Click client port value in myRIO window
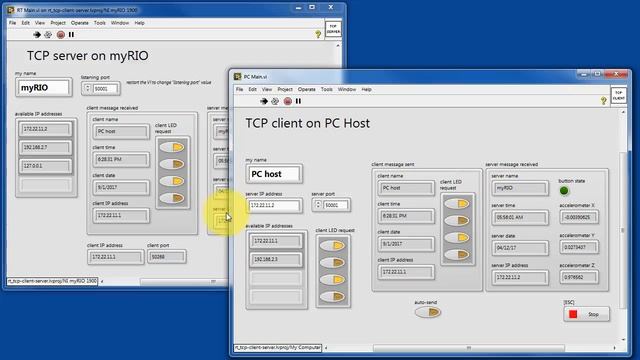 pos(167,257)
